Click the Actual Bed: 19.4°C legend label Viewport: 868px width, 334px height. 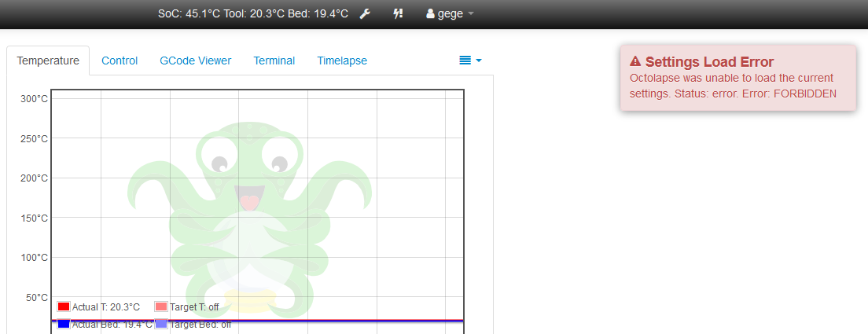tap(112, 325)
